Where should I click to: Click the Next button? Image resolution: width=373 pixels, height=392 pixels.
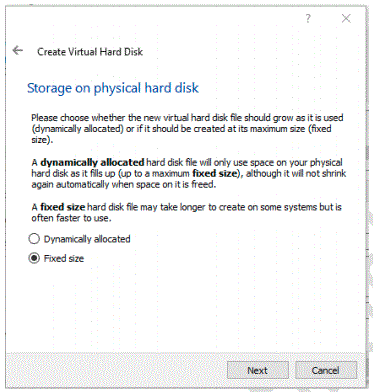(258, 370)
